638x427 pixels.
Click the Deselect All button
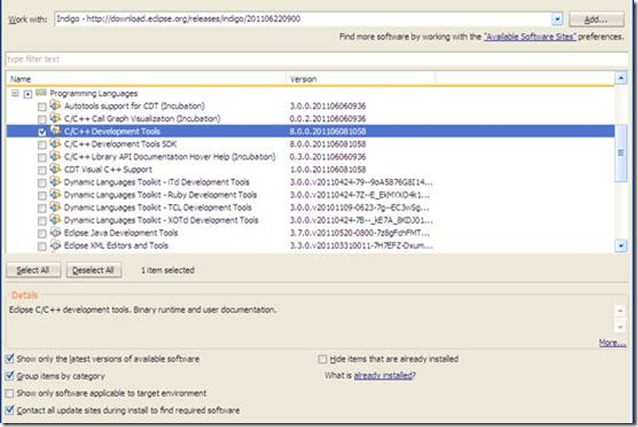94,270
